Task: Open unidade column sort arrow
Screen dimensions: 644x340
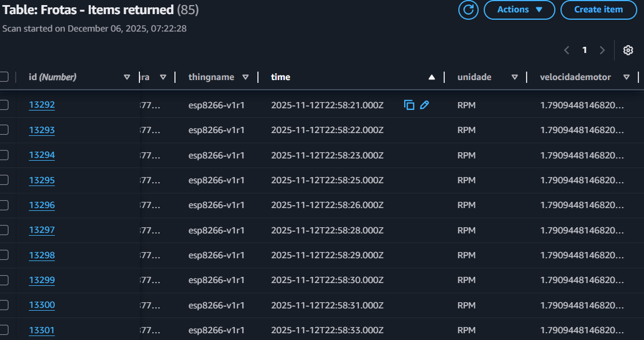Action: [x=514, y=77]
